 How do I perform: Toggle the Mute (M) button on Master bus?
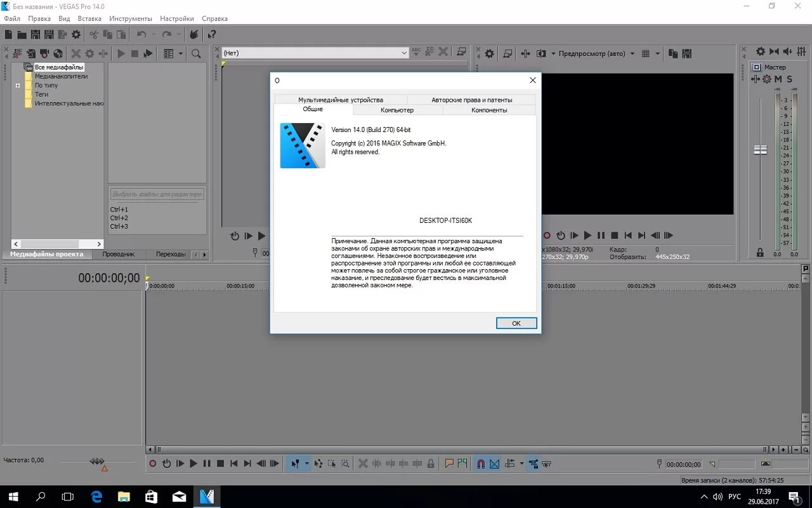click(778, 79)
